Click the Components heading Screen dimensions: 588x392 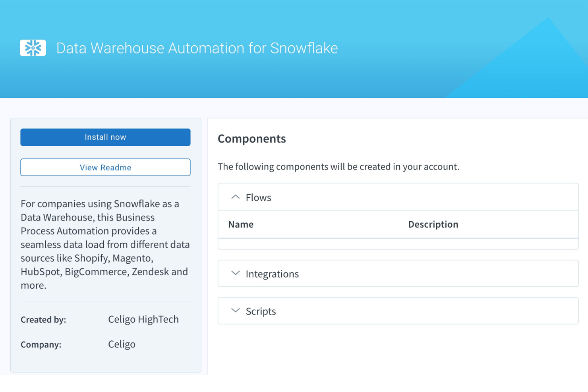[251, 139]
